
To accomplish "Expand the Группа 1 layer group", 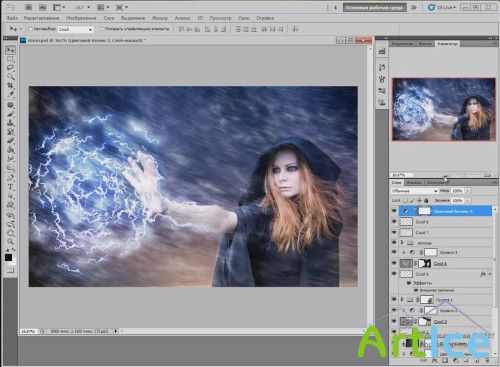I will point(402,300).
